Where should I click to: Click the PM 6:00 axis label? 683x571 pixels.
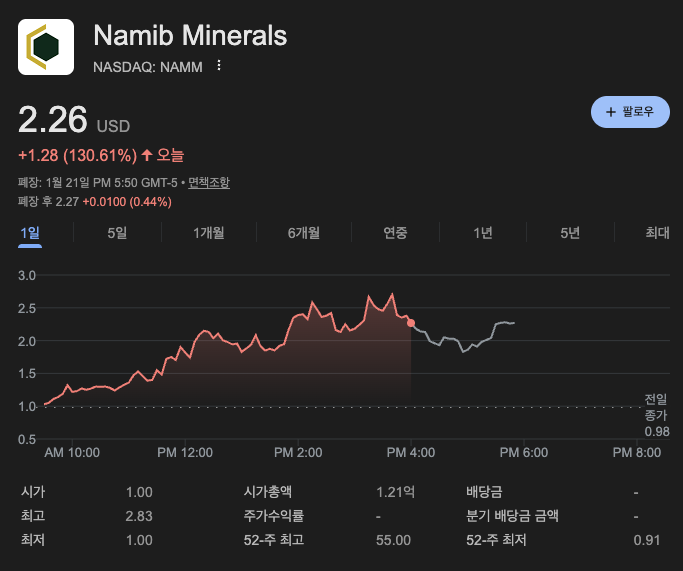click(524, 453)
